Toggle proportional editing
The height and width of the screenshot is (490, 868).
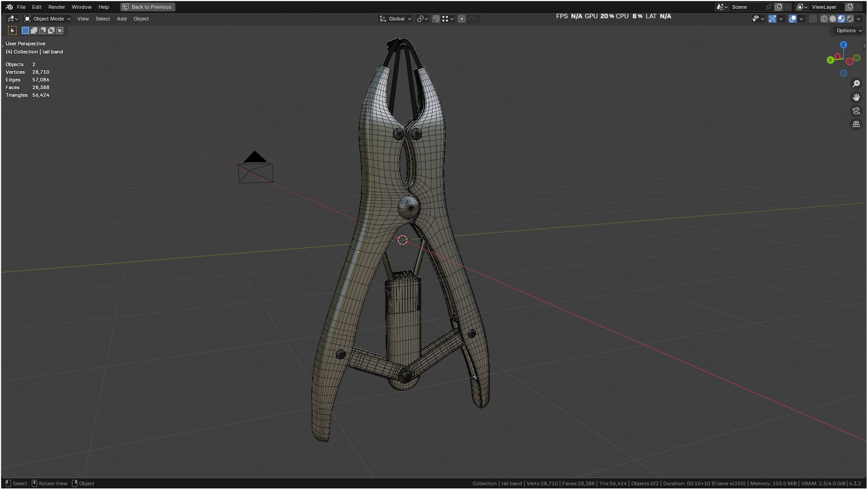[x=461, y=19]
